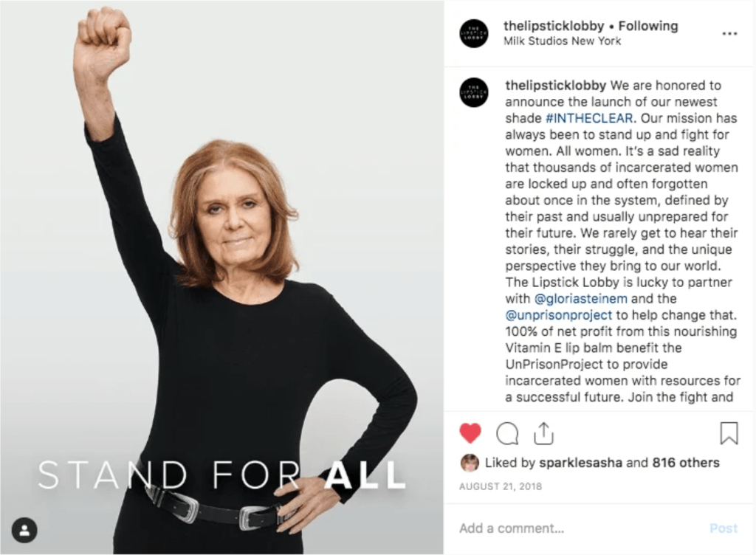Screen dimensions: 756x555
Task: Save post with the bookmark icon
Action: [x=729, y=432]
